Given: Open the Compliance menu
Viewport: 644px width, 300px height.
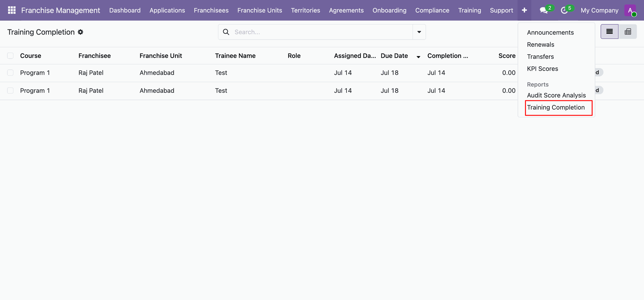Looking at the screenshot, I should tap(432, 10).
